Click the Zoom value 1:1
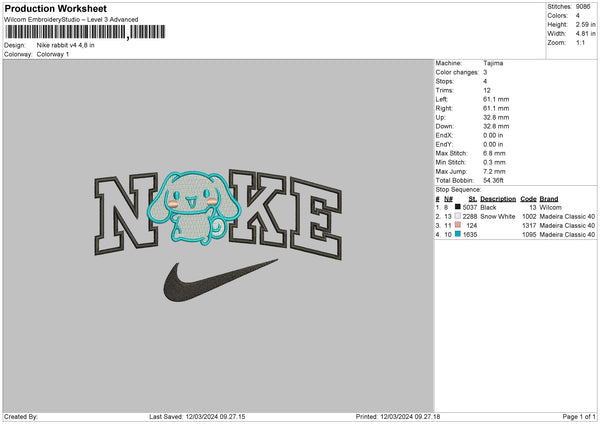 tap(580, 42)
